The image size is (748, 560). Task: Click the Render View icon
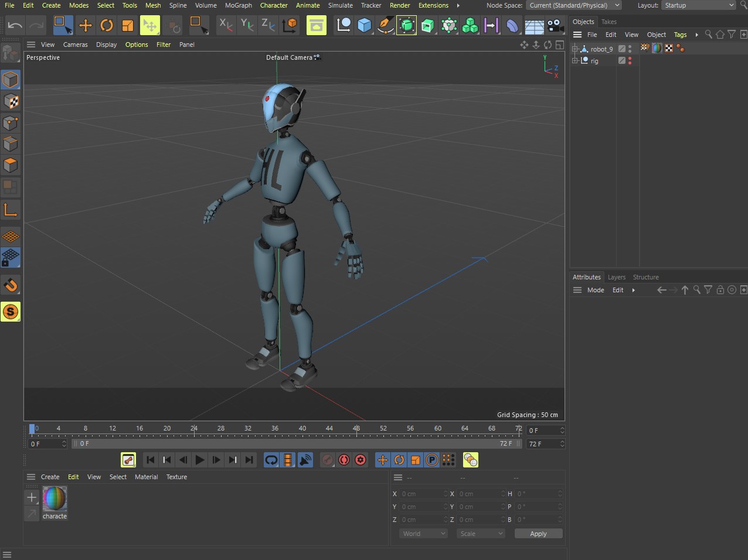point(317,25)
